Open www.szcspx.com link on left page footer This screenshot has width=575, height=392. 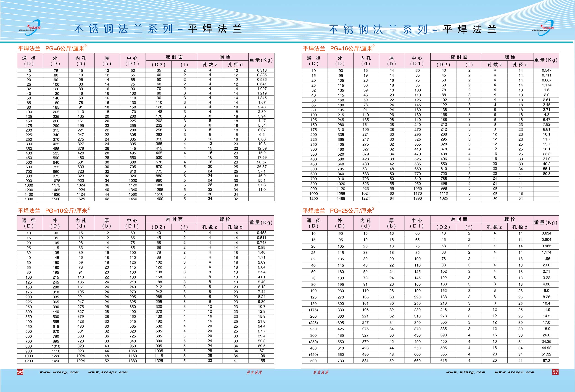108,372
